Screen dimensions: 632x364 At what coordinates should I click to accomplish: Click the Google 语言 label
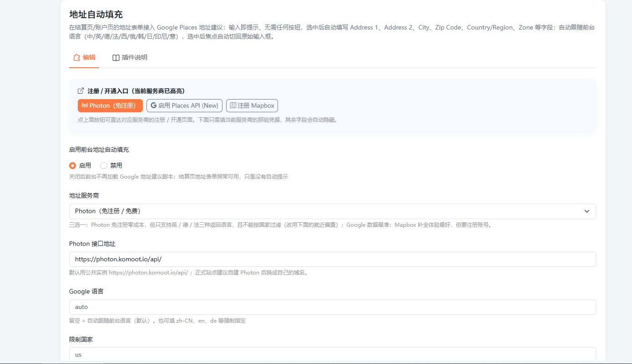click(x=86, y=291)
